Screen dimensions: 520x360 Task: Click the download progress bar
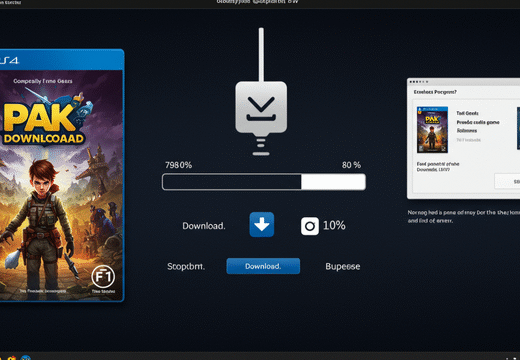(x=264, y=182)
